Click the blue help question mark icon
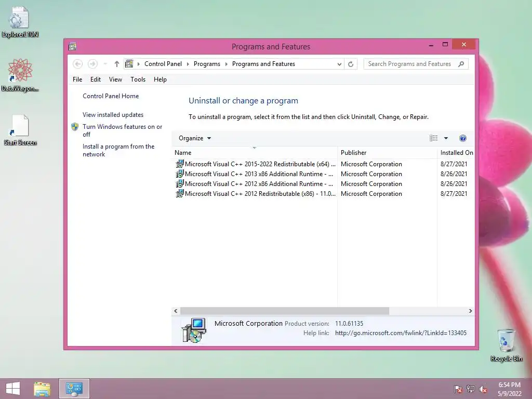This screenshot has height=399, width=532. [463, 138]
